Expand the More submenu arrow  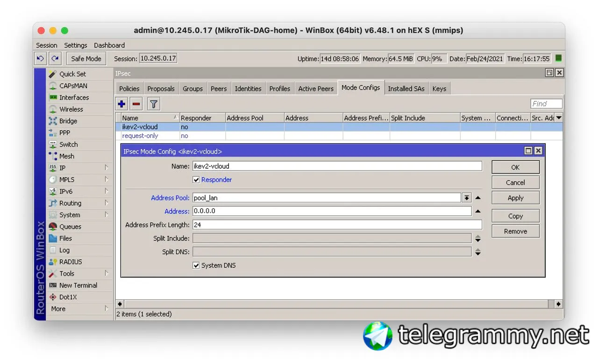click(107, 309)
